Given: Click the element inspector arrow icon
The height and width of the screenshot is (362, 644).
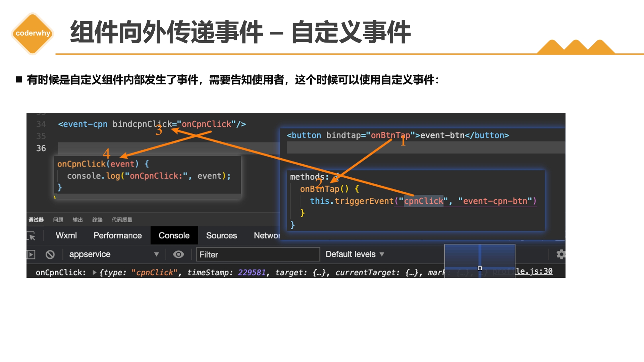Looking at the screenshot, I should (31, 236).
